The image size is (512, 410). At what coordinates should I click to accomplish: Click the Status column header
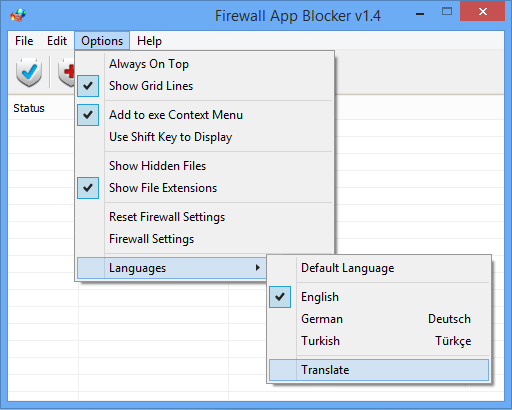[41, 108]
